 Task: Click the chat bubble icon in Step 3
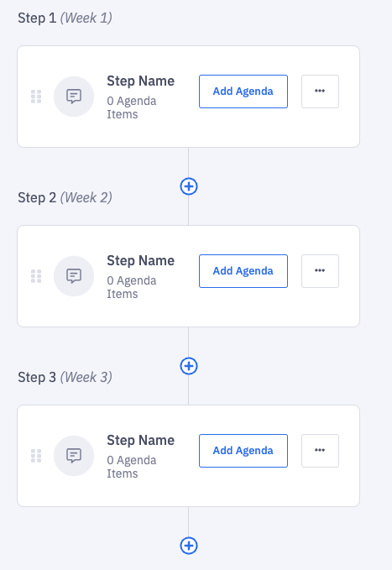[74, 456]
